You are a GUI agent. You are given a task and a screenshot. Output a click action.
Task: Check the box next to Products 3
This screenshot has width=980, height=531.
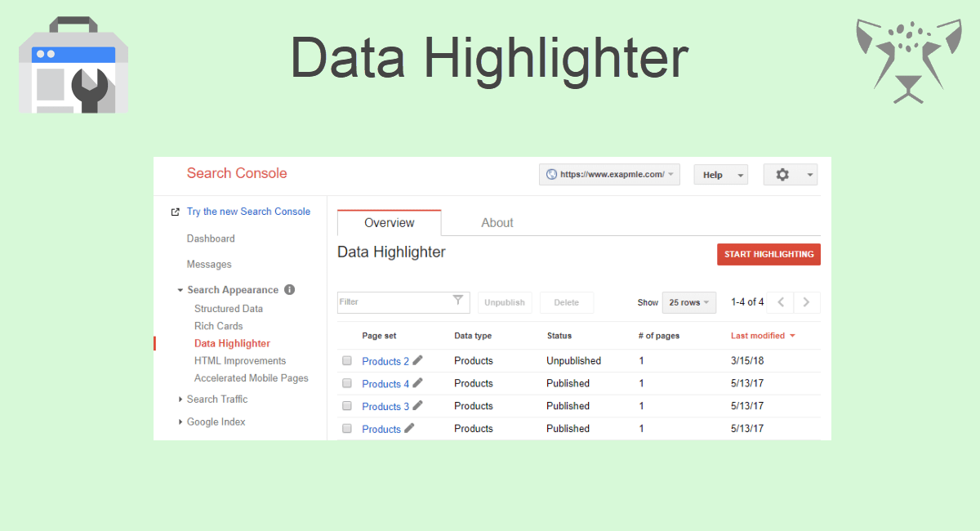pos(347,406)
